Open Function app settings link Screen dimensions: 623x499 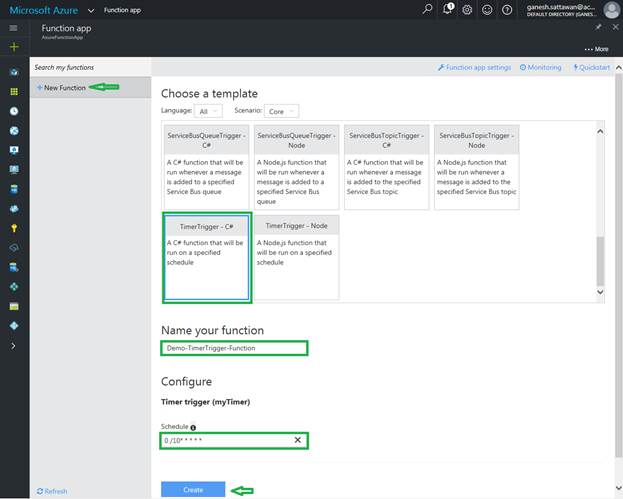pos(474,67)
